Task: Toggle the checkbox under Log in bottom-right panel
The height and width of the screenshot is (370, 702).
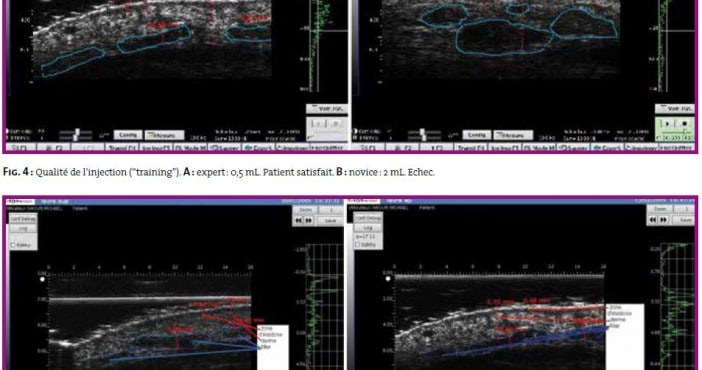Action: [358, 245]
